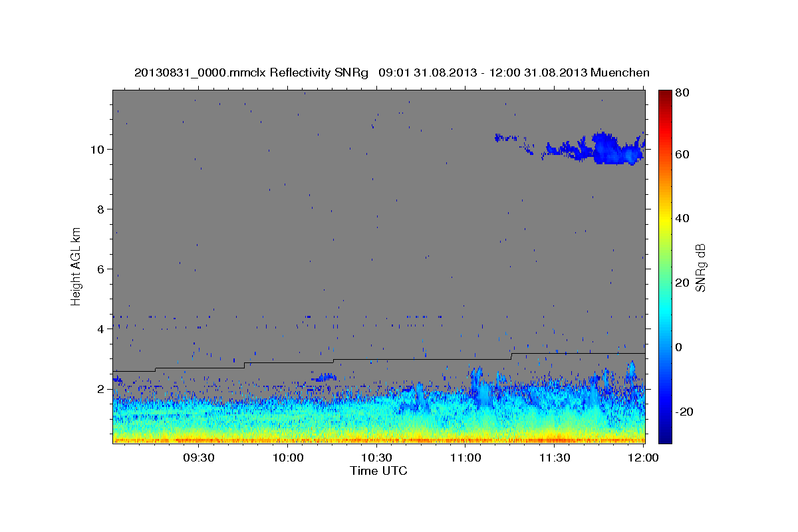Click the 11:30 time tick label
Viewport: 798px width, 532px height.
click(x=554, y=458)
